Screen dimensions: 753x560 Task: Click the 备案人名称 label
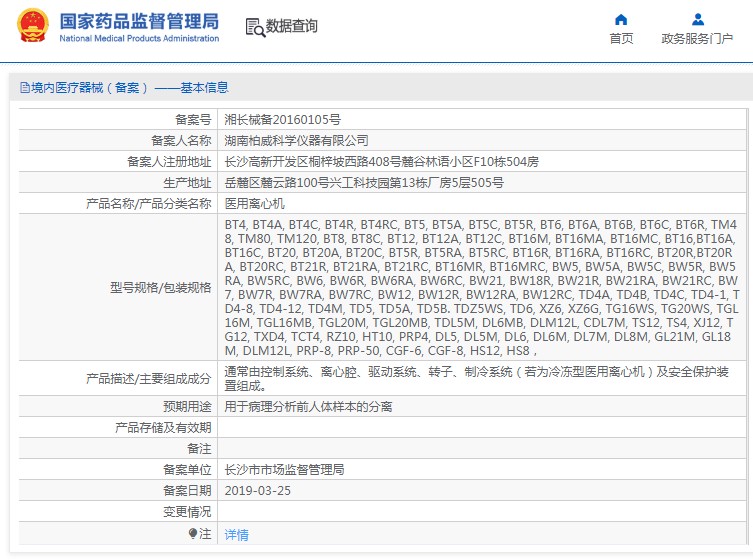181,141
